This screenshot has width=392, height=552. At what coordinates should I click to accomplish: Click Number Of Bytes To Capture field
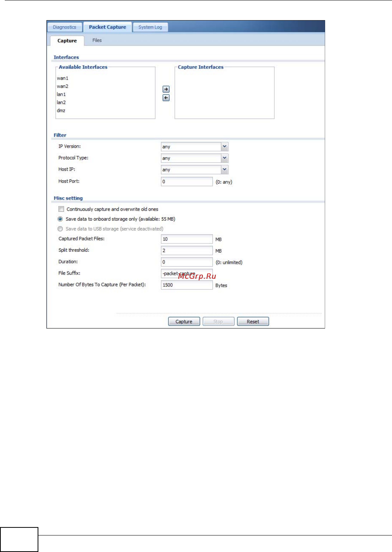(187, 285)
